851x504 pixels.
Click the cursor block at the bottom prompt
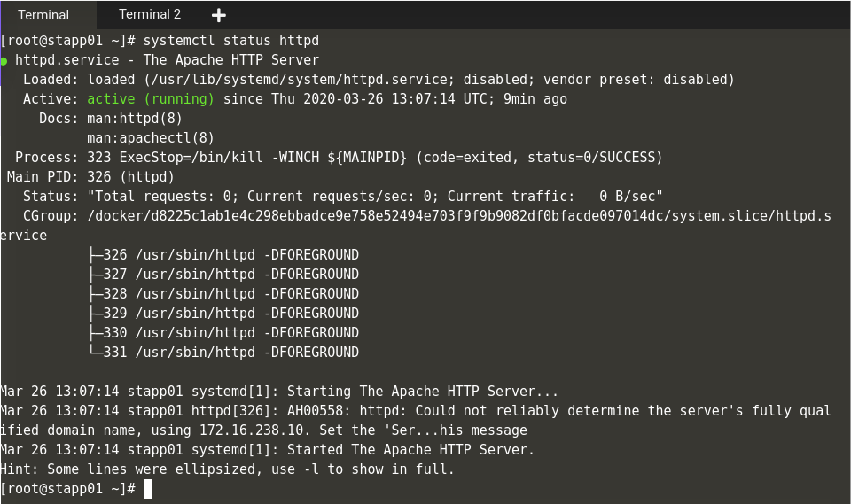click(x=148, y=489)
